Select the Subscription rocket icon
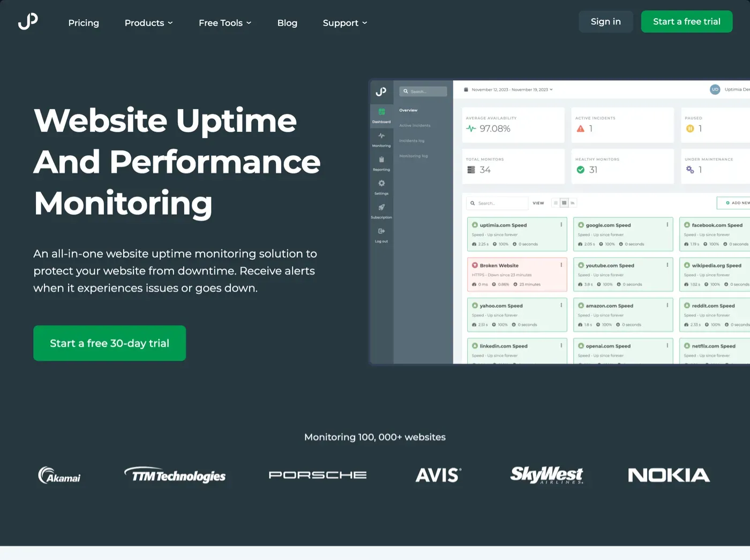 pos(381,211)
